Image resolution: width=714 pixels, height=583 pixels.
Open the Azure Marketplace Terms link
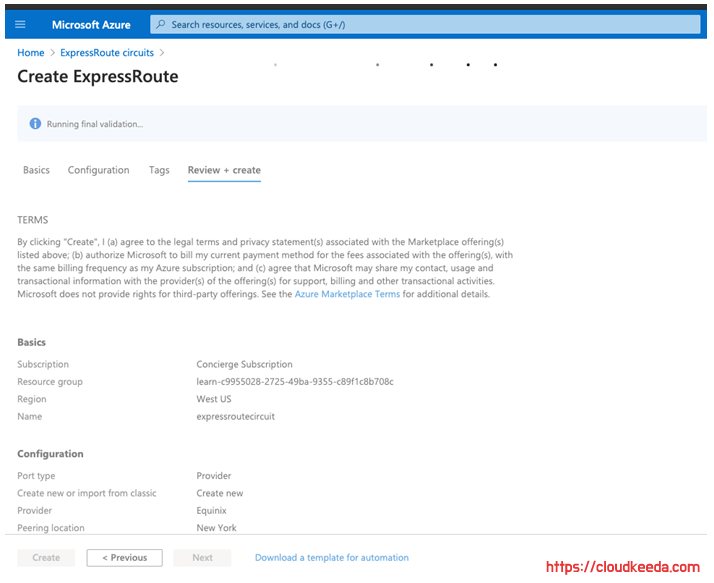(347, 294)
